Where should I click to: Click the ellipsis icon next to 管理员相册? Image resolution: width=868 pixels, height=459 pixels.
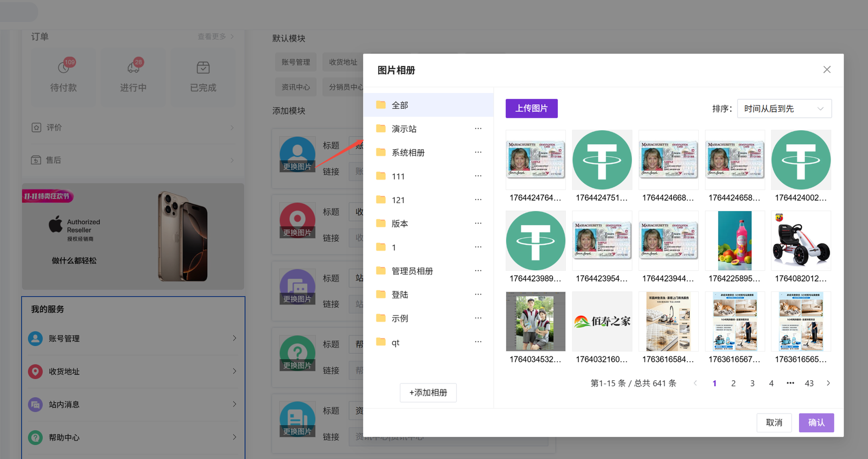coord(478,271)
